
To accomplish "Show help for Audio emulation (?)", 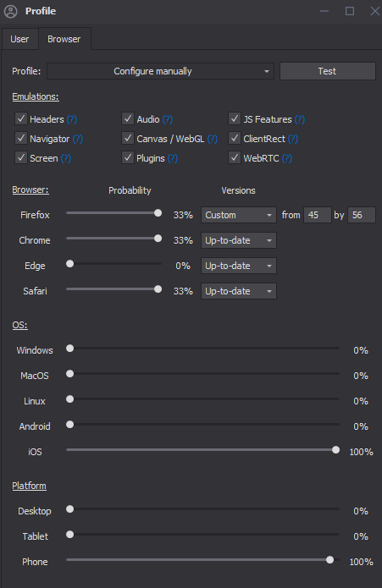I will (168, 119).
